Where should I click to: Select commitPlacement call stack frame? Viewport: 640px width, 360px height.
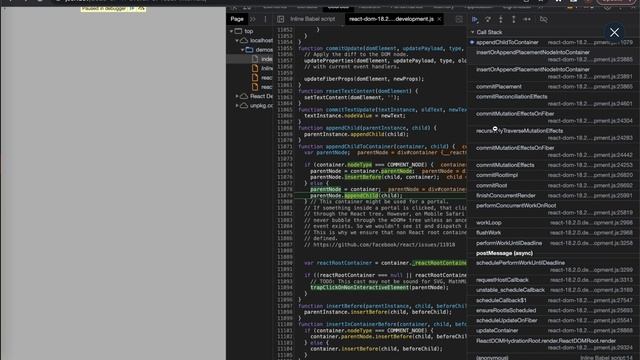coord(554,87)
